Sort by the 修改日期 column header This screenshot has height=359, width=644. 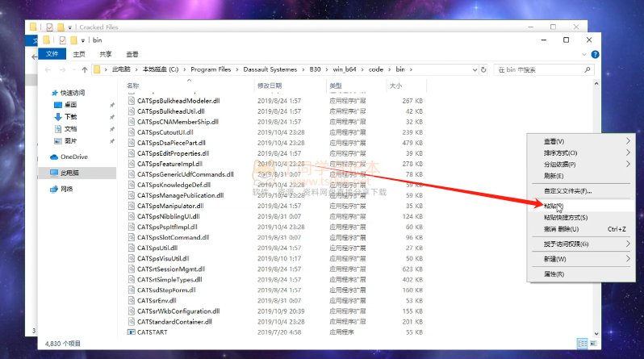(270, 86)
